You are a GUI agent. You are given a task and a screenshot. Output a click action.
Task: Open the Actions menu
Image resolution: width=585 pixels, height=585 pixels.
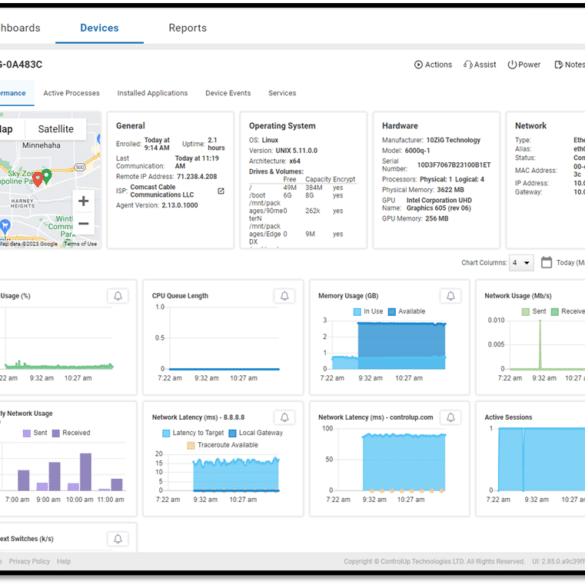tap(433, 65)
